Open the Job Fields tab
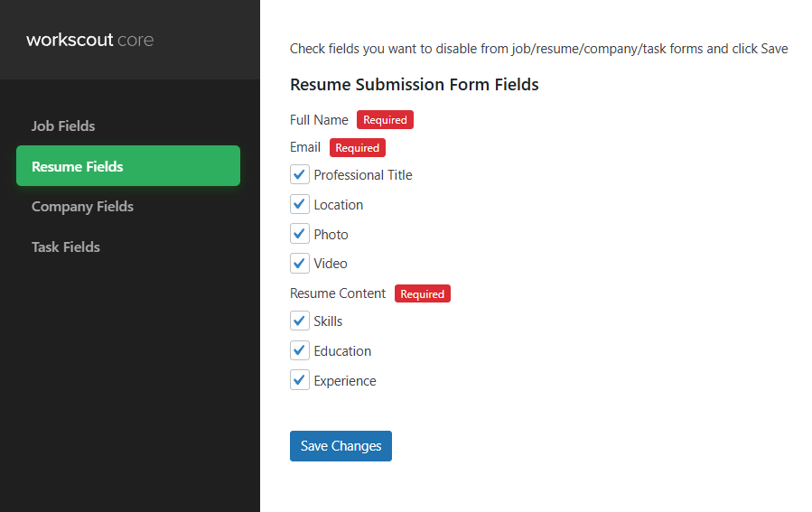Viewport: 812px width, 512px height. 63,126
